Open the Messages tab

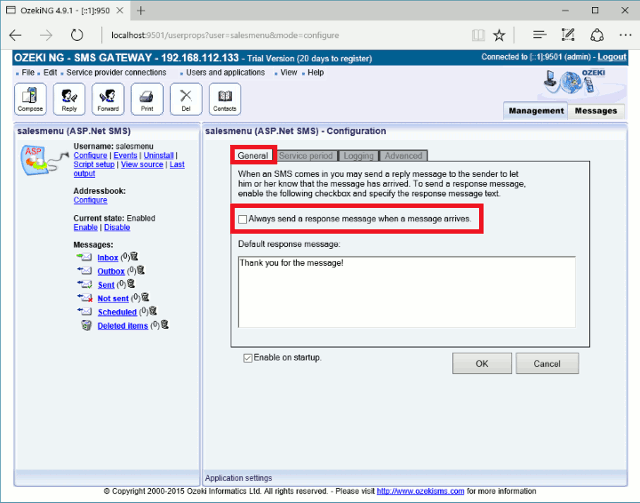tap(596, 111)
